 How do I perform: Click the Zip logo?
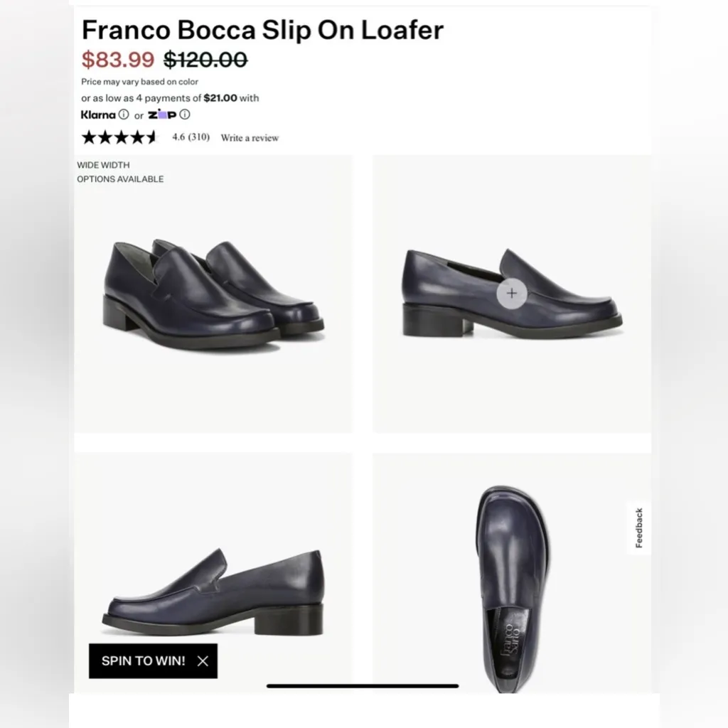pyautogui.click(x=161, y=114)
